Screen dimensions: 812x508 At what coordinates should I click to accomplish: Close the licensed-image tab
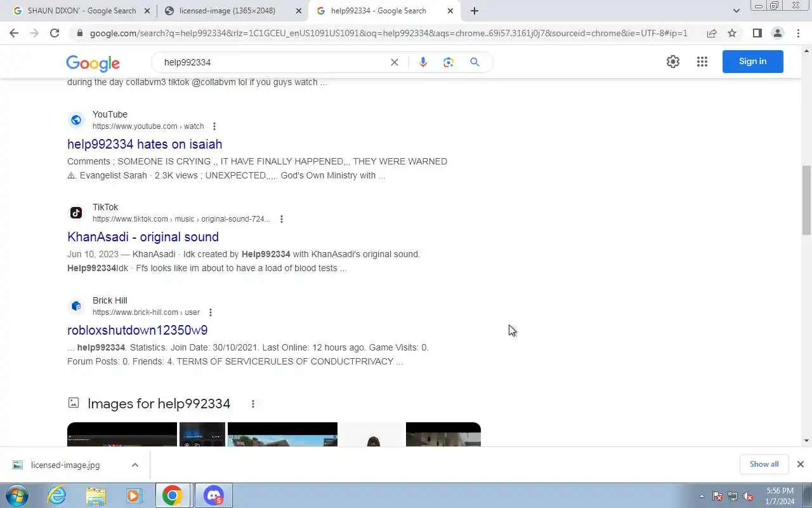299,11
